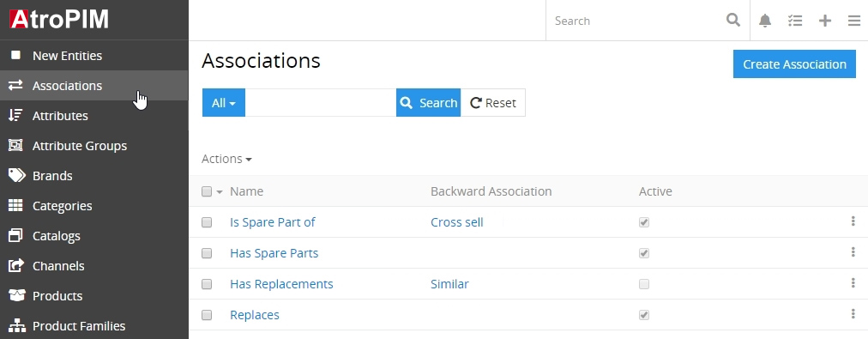Open the Replaces association
This screenshot has width=868, height=339.
pyautogui.click(x=255, y=315)
